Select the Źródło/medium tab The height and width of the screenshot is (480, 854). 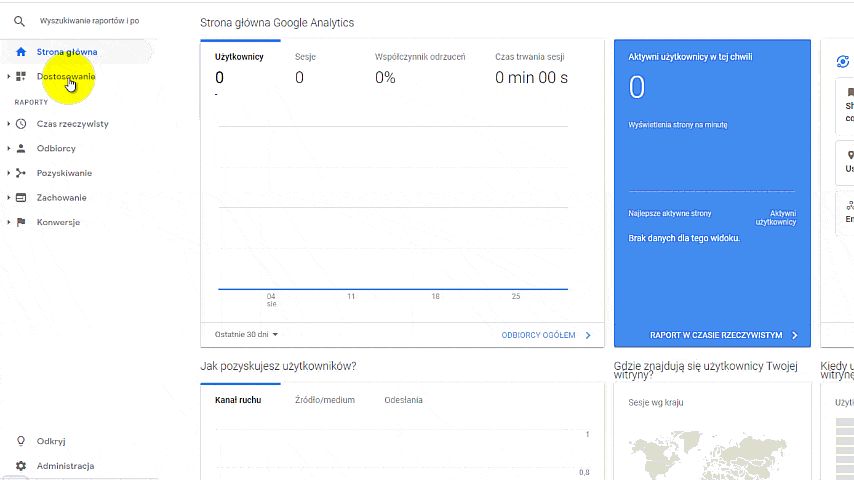click(325, 400)
